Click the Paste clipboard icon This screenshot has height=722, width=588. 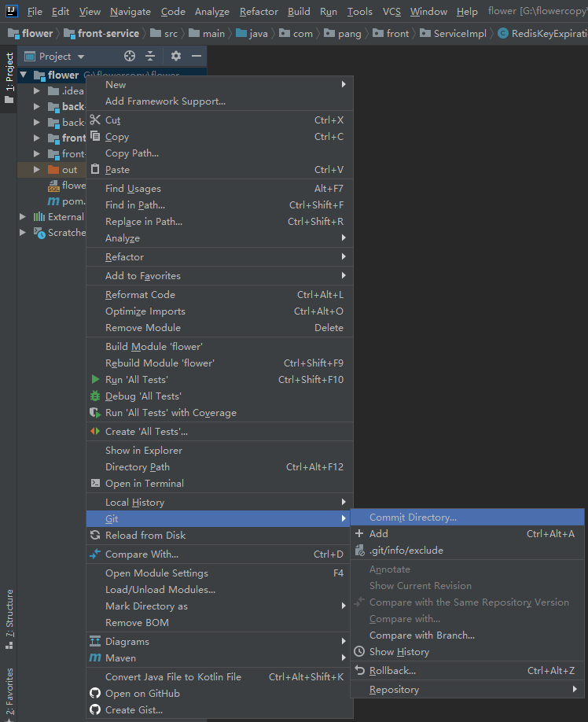coord(95,169)
